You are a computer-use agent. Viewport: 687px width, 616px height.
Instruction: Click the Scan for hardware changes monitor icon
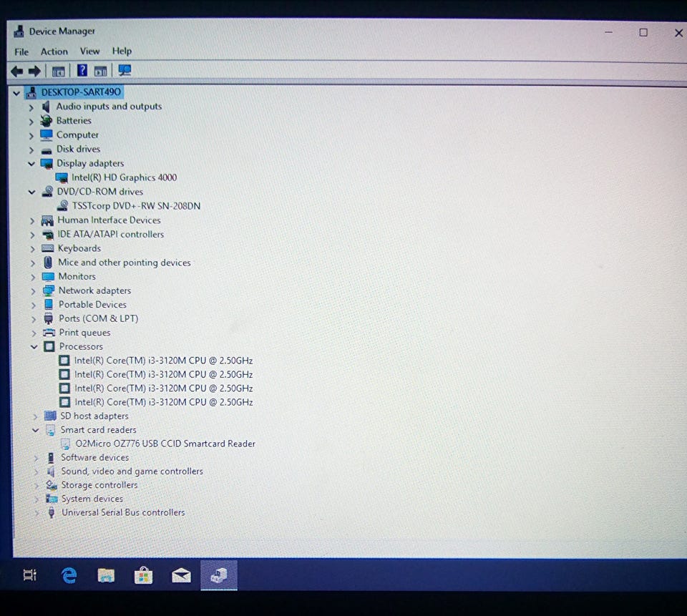[x=125, y=70]
